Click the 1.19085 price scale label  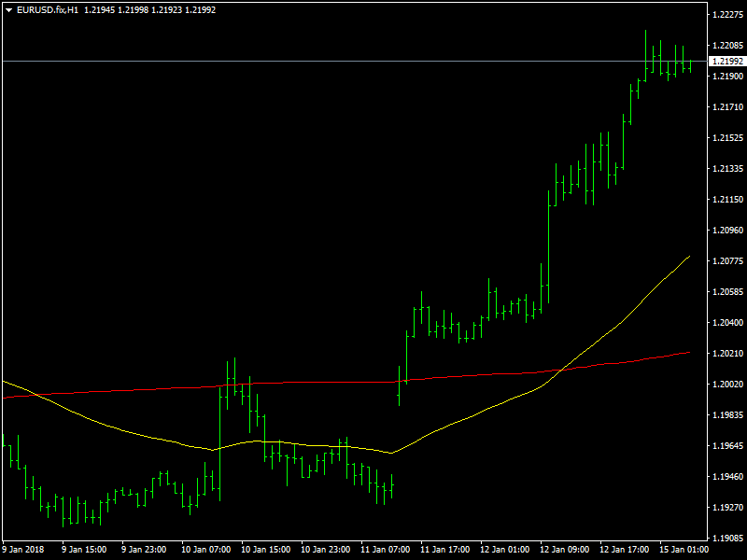coord(727,539)
